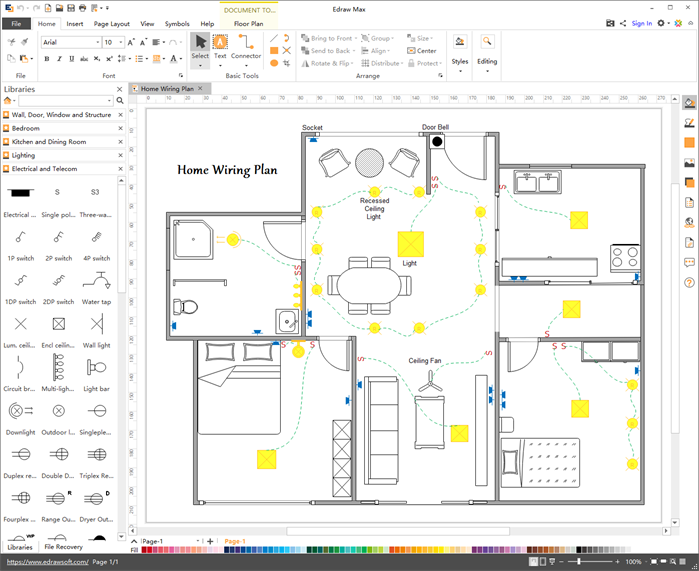Screen dimensions: 699x571
Task: Toggle Underline text formatting
Action: 73,59
